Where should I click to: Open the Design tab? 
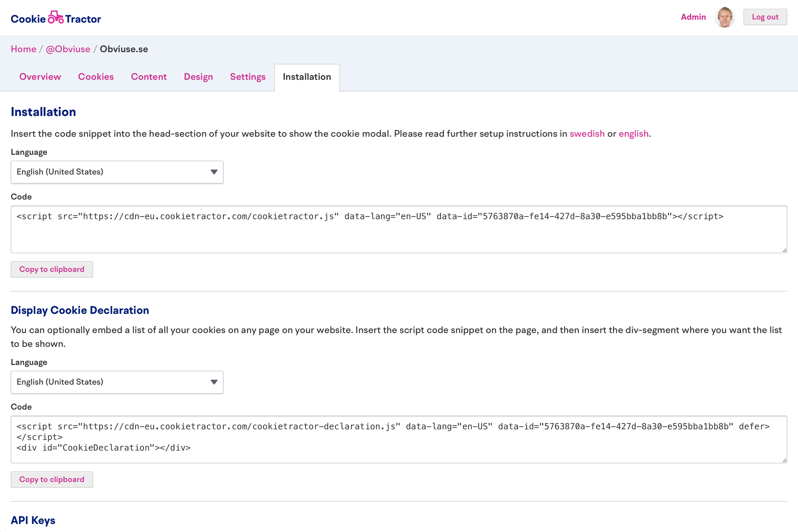198,77
